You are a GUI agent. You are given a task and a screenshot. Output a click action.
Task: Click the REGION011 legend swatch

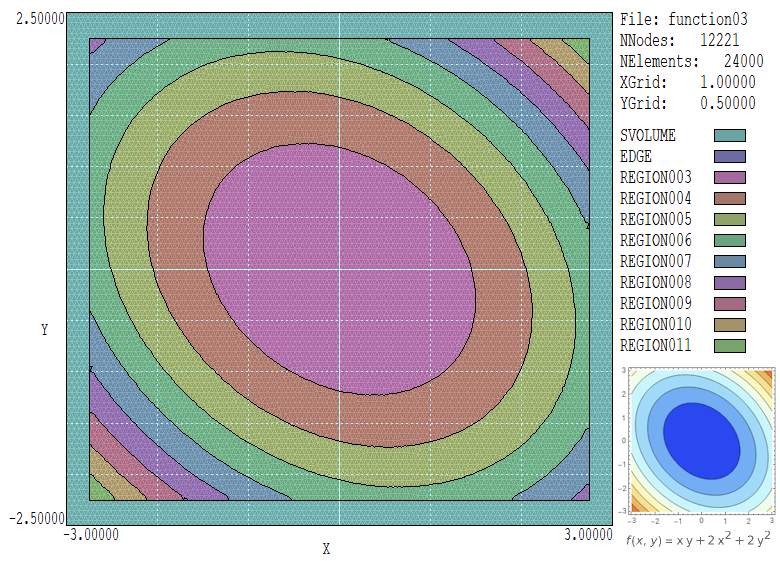730,346
